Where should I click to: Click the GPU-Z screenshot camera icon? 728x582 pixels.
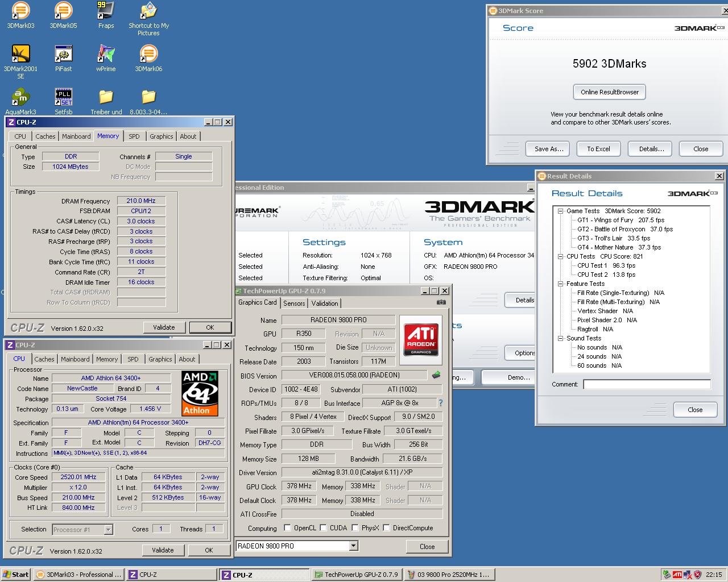(441, 302)
